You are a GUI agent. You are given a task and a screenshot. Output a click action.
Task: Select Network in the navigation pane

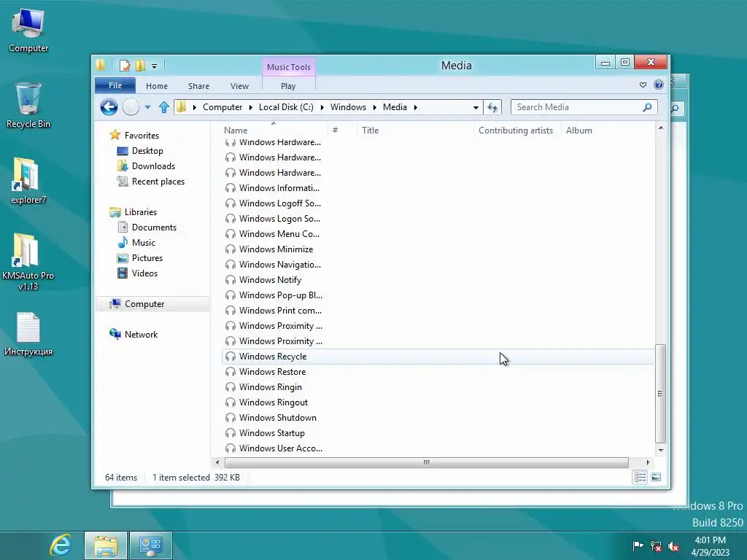141,335
